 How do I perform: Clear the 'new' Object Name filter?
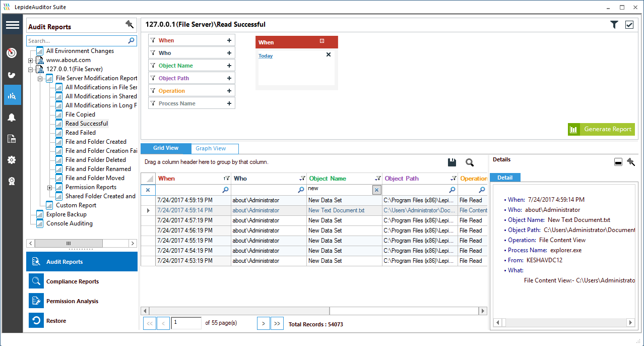point(377,190)
